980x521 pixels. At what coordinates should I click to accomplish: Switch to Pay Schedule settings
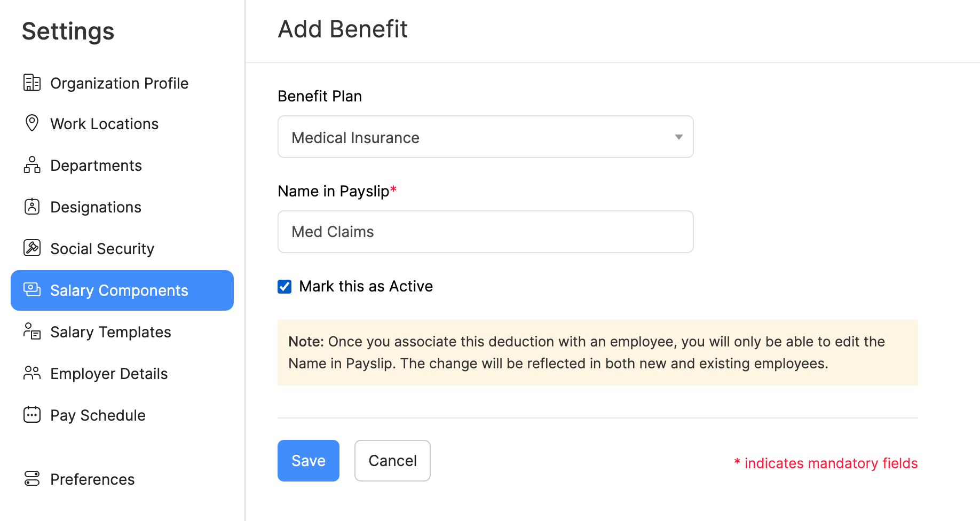pos(98,415)
